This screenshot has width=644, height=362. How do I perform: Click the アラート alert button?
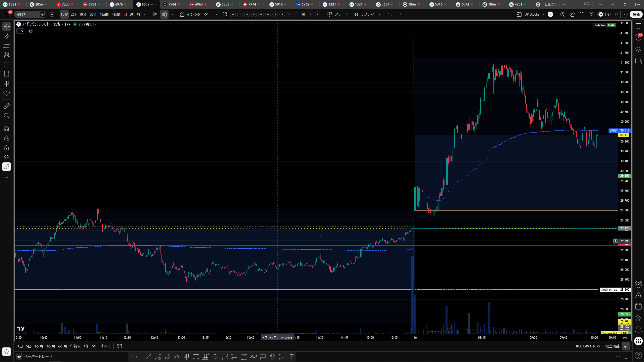point(338,14)
